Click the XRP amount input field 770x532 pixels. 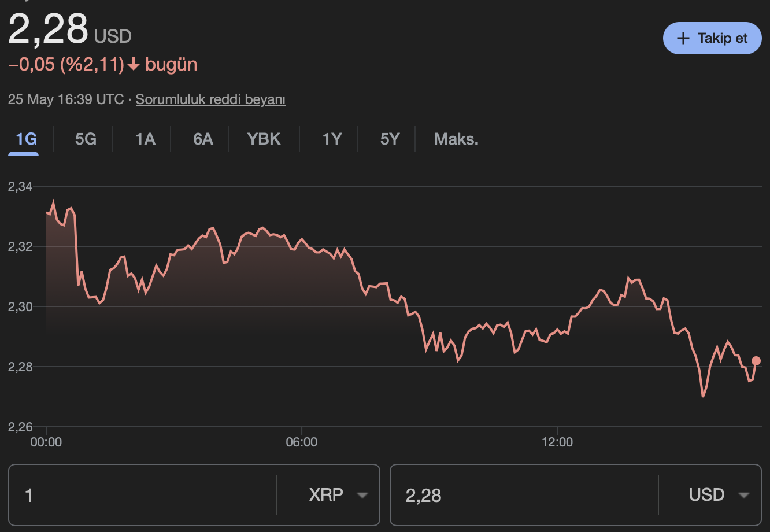tap(143, 495)
